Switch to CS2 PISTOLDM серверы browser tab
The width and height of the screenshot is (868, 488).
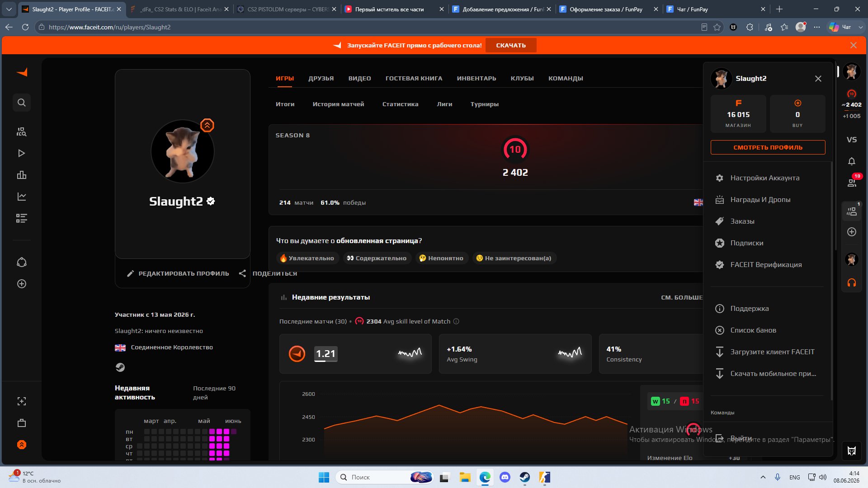click(288, 9)
